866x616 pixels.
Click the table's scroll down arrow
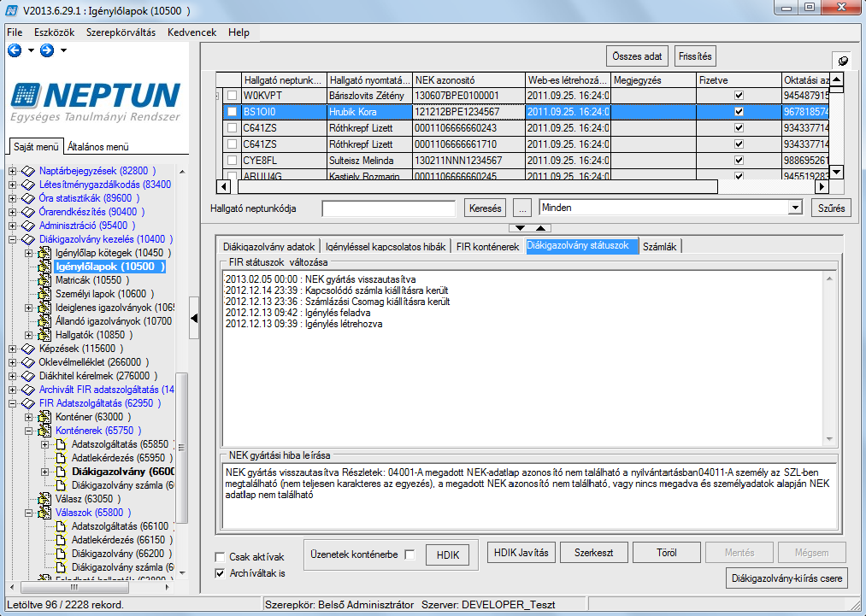click(x=837, y=172)
